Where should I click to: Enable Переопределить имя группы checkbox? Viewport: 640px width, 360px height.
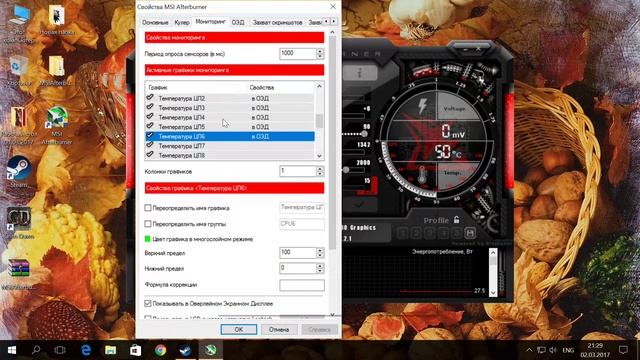148,224
